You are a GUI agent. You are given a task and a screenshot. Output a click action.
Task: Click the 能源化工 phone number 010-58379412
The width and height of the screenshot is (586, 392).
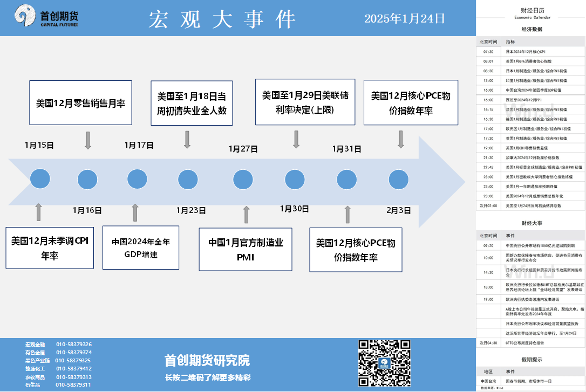pyautogui.click(x=74, y=369)
